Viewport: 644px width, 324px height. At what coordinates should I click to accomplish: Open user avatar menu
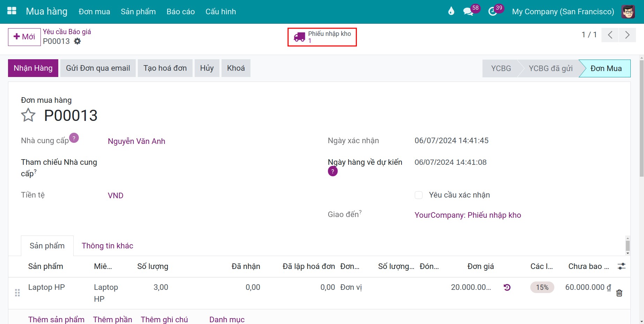(628, 11)
